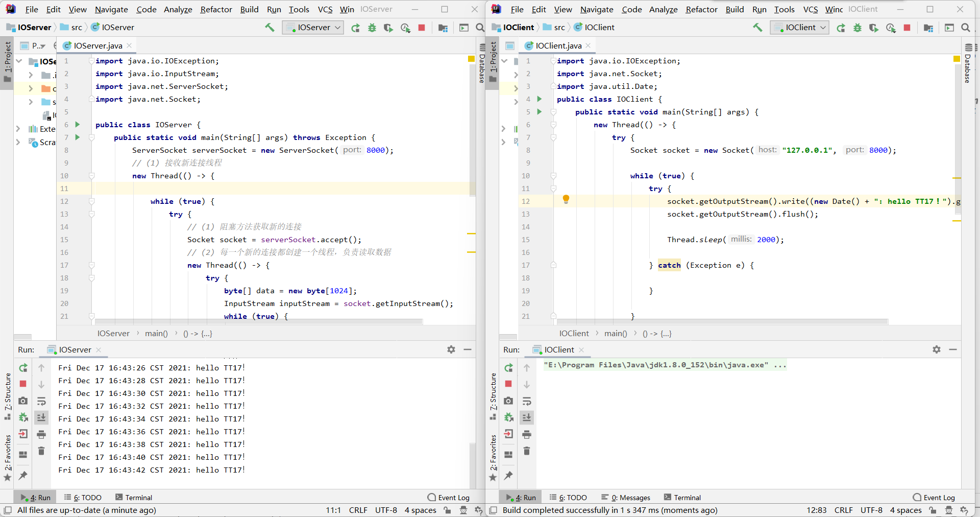
Task: Toggle scroll to end in IOClient console
Action: coord(527,417)
